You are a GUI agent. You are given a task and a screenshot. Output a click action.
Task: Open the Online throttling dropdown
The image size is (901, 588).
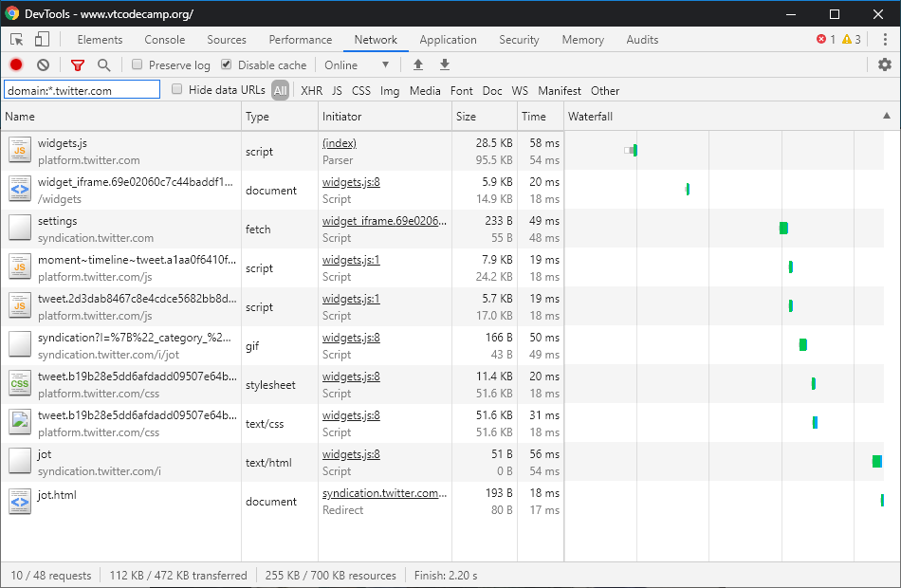(357, 64)
